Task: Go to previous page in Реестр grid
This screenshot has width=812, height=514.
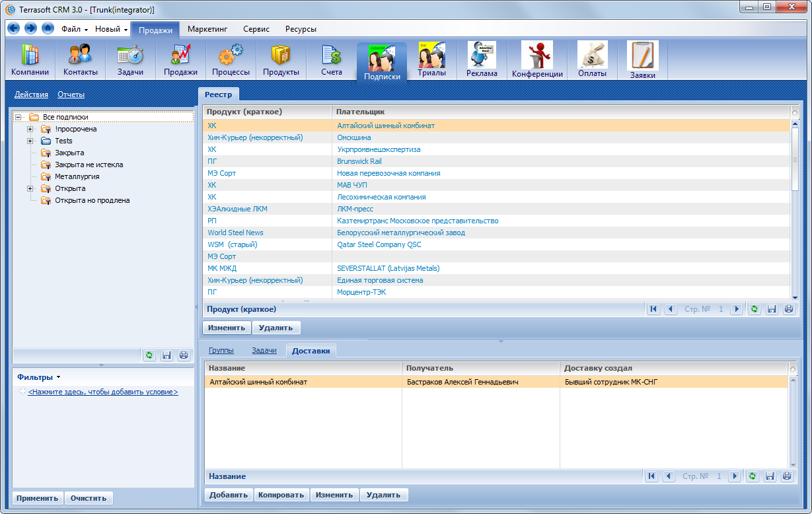Action: coord(671,309)
